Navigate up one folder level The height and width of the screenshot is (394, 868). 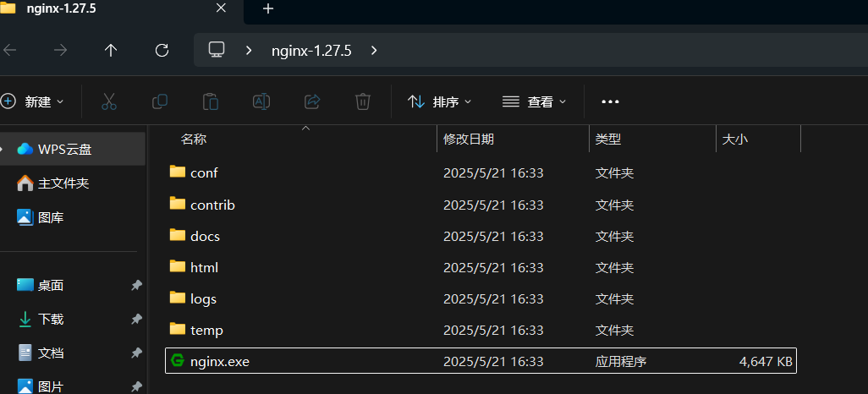coord(111,51)
